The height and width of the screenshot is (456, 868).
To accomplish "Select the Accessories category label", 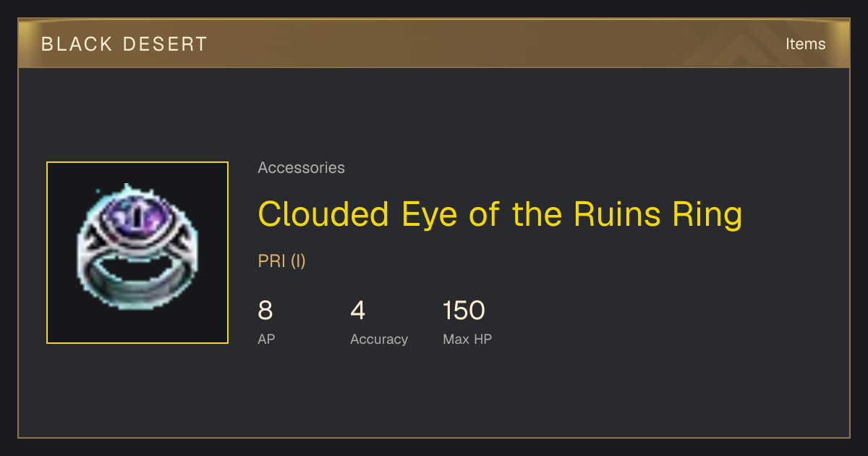I will click(x=301, y=168).
